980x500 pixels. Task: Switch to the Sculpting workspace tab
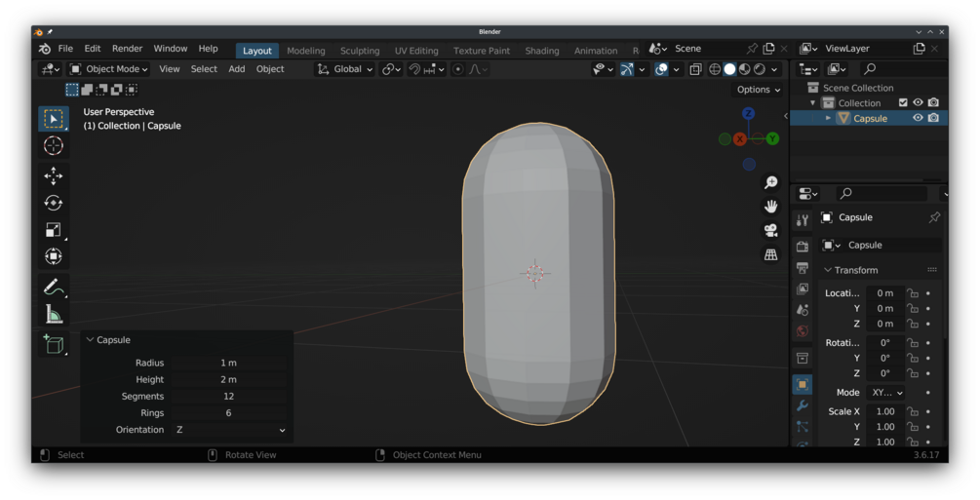click(360, 51)
